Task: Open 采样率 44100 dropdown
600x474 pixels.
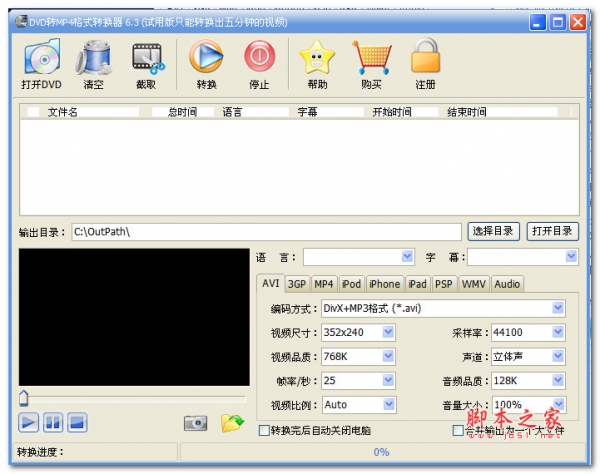Action: (558, 332)
